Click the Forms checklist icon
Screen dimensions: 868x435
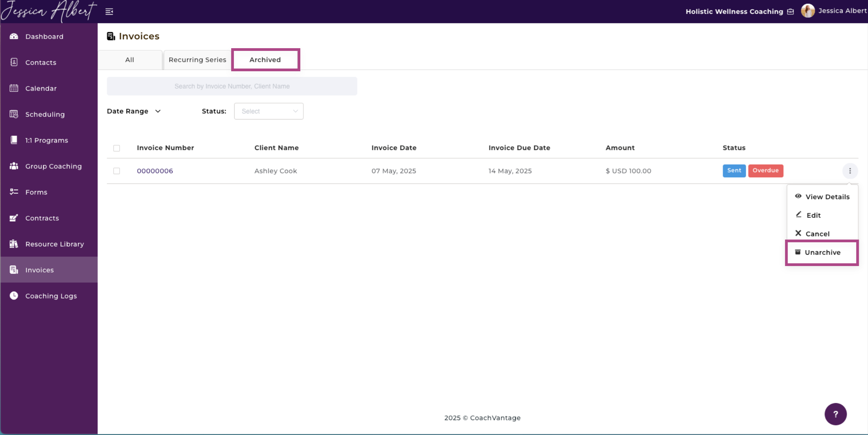coord(14,192)
